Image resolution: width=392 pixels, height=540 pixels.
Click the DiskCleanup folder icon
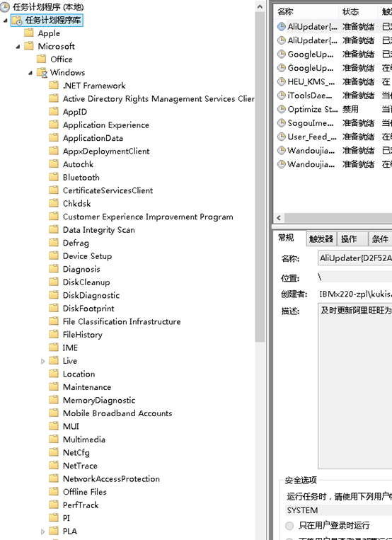click(54, 282)
